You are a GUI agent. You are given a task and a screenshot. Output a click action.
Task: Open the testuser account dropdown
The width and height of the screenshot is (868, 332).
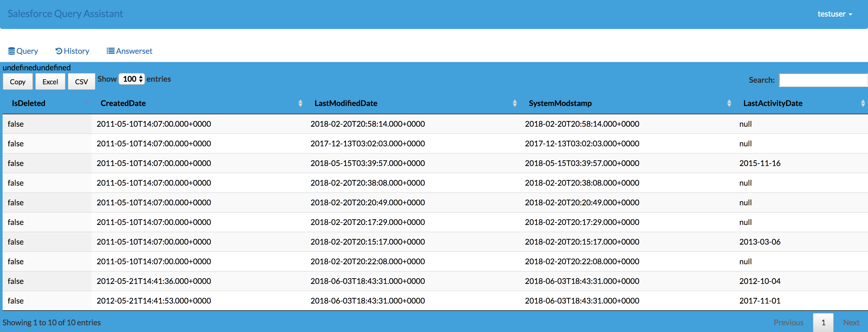pos(835,14)
